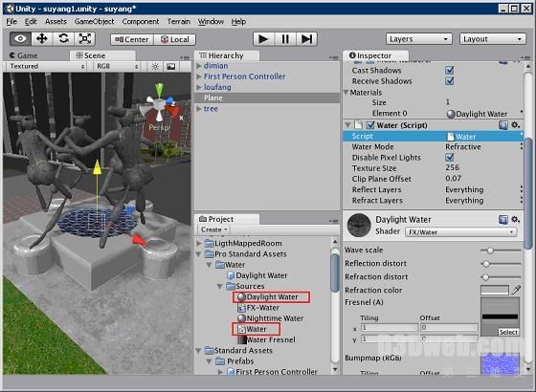Expand the tree hierarchy item

(199, 109)
